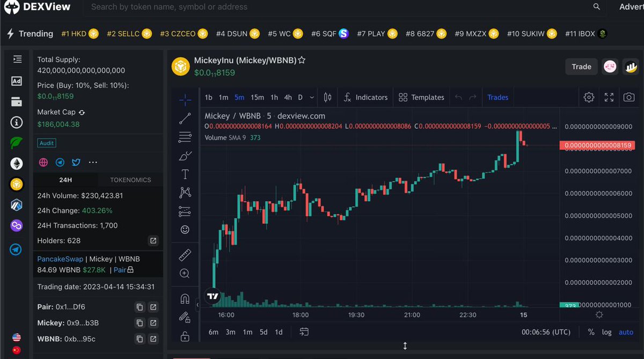Take a chart snapshot with camera icon
The width and height of the screenshot is (644, 359).
tap(629, 97)
